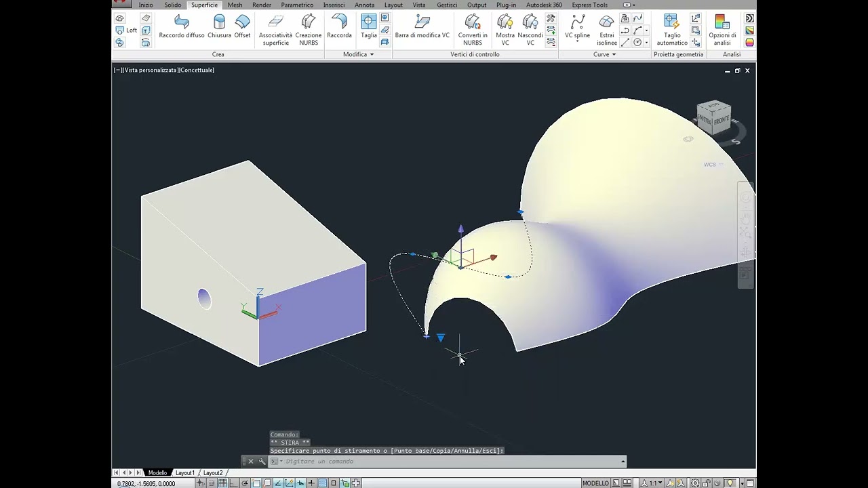The image size is (868, 488).
Task: Select the Chiusura surface tool
Action: 219,26
